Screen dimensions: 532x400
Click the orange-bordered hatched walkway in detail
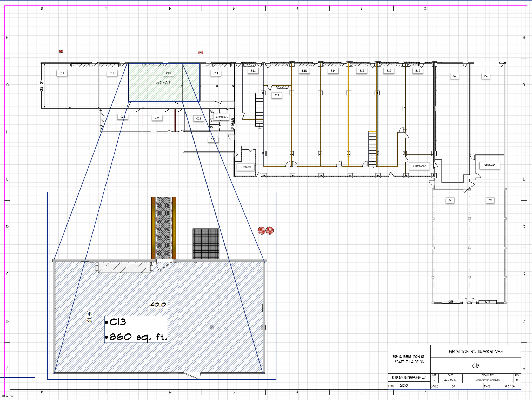[x=164, y=228]
